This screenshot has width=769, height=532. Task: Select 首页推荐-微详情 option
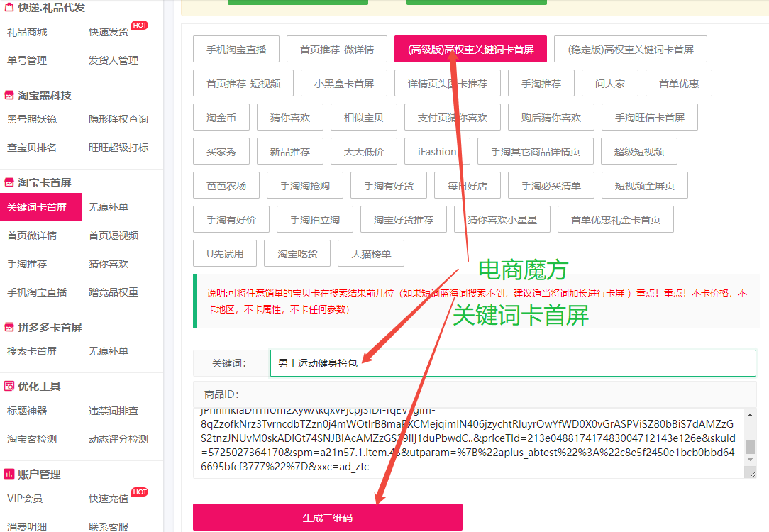337,49
